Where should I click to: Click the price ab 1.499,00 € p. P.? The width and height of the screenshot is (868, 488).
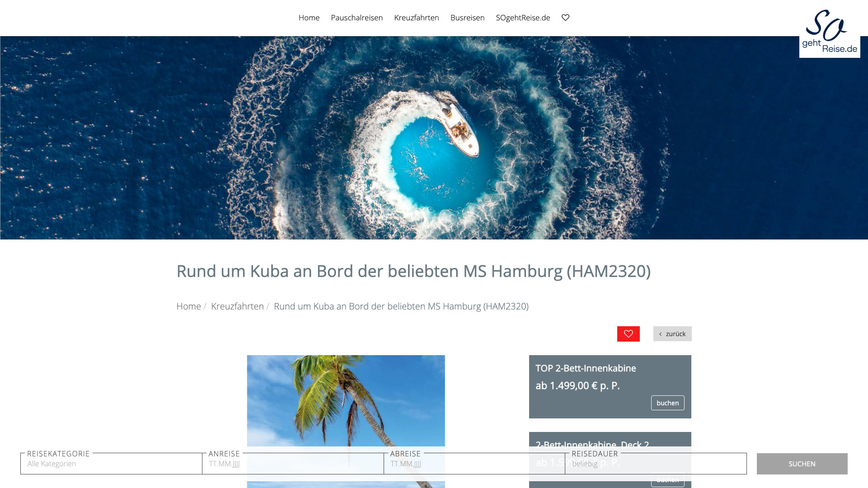[577, 386]
